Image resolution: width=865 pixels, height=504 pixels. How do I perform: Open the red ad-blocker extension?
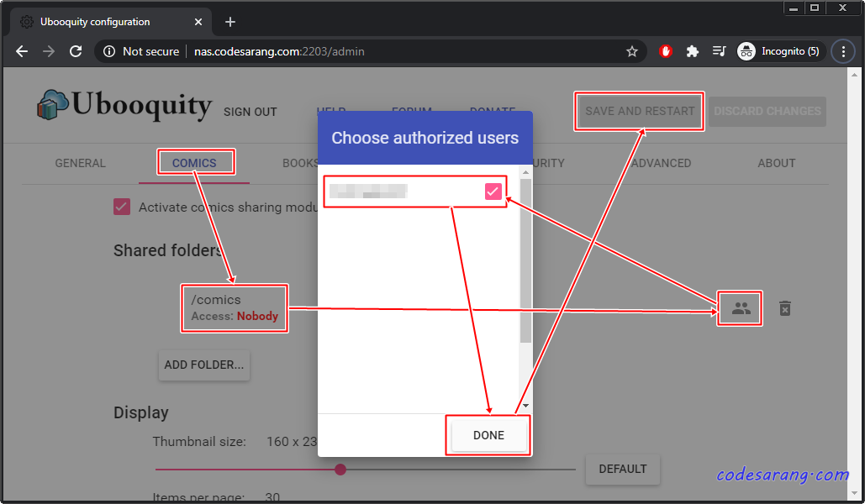click(x=665, y=51)
